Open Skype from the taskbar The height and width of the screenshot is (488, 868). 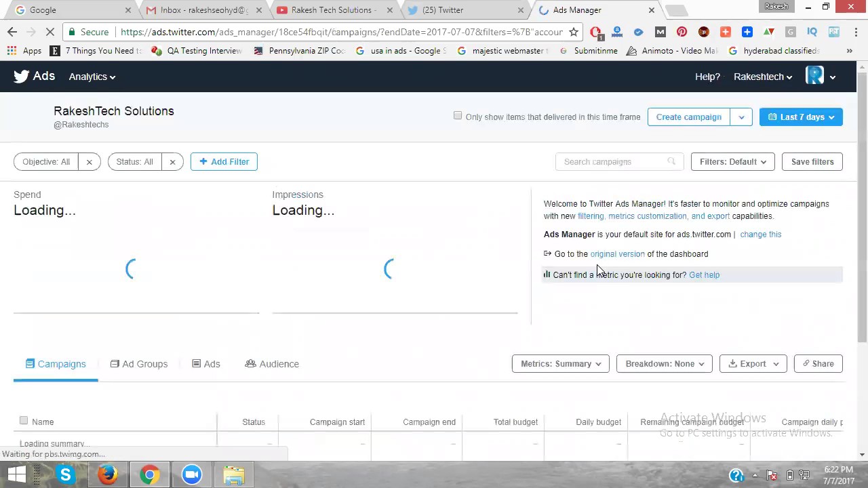point(66,474)
